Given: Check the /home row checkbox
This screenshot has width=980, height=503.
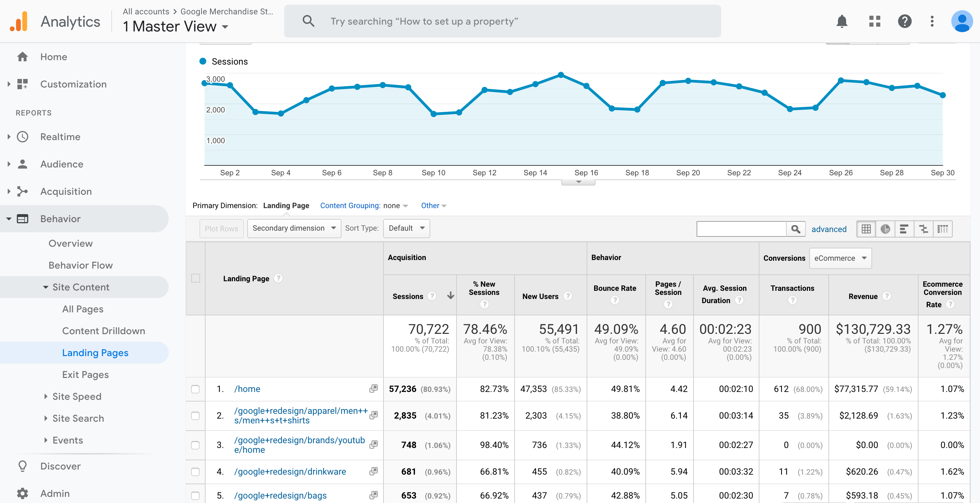Looking at the screenshot, I should click(x=196, y=389).
